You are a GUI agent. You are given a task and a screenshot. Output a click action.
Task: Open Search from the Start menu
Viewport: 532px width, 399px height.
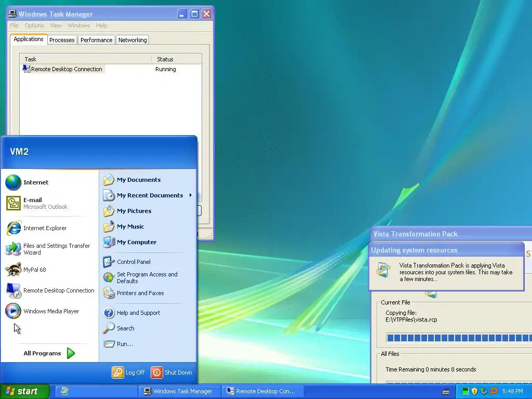(x=119, y=328)
